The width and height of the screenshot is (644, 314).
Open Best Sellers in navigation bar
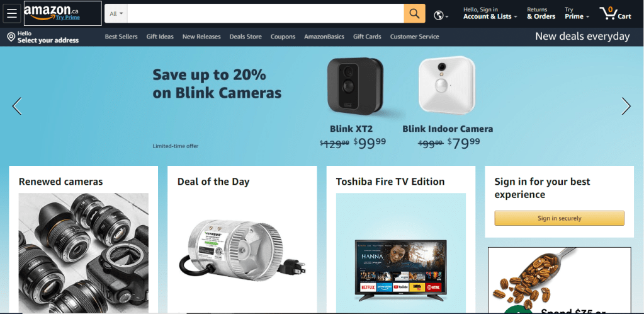tap(121, 37)
